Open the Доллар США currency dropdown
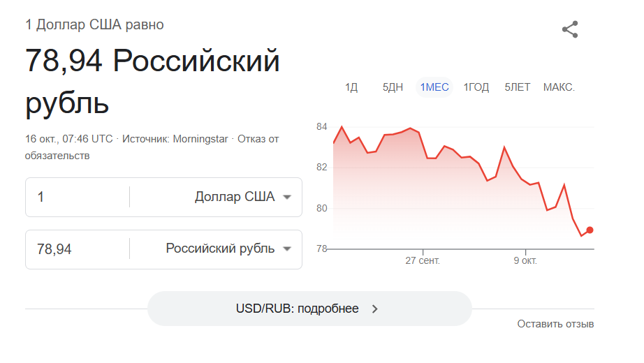The image size is (644, 363). pyautogui.click(x=242, y=197)
